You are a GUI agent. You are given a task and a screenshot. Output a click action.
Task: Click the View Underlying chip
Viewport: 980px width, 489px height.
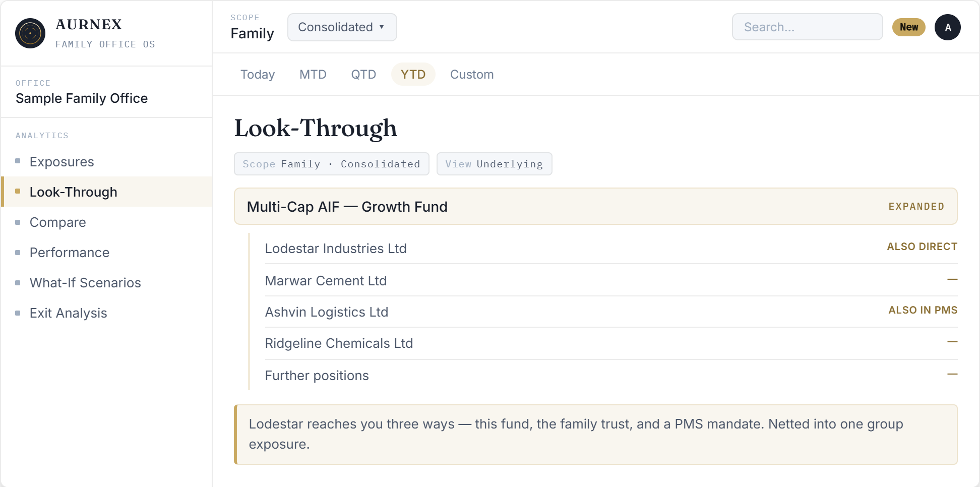[x=494, y=164]
